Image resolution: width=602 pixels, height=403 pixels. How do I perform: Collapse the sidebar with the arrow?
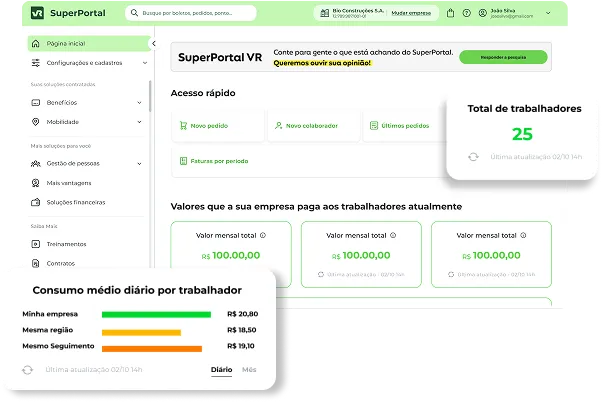(154, 43)
